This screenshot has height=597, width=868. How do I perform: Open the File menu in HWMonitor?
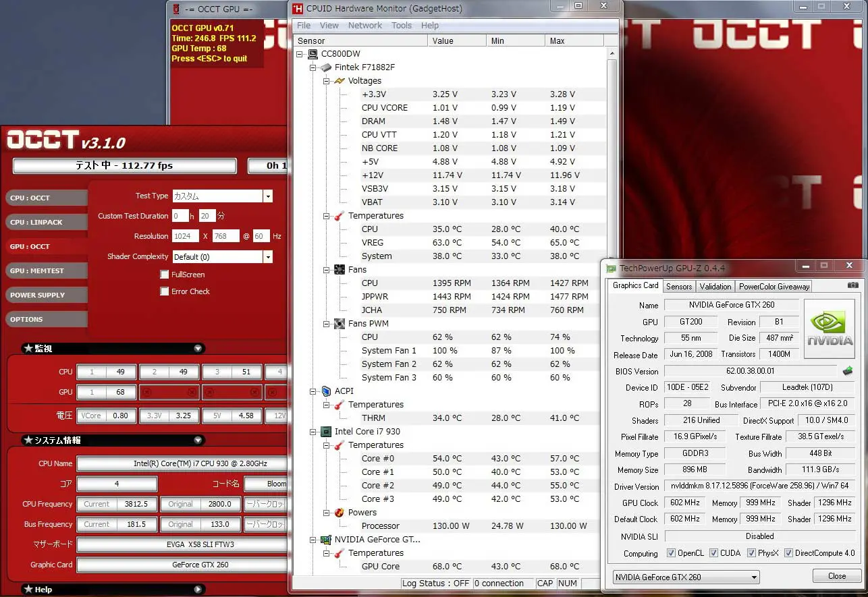[304, 26]
